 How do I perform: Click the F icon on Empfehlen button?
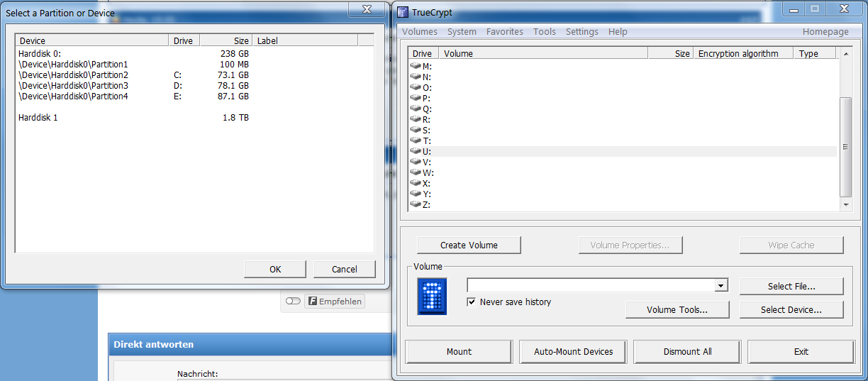[x=312, y=302]
